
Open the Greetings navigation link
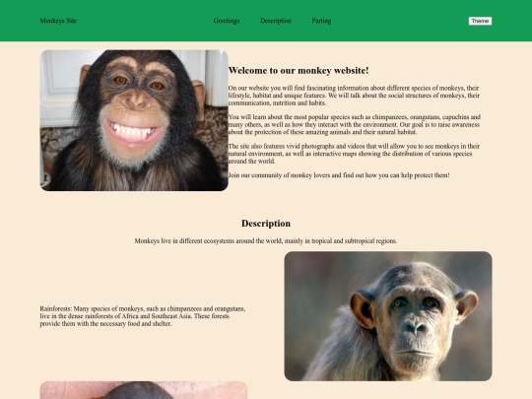click(x=227, y=21)
